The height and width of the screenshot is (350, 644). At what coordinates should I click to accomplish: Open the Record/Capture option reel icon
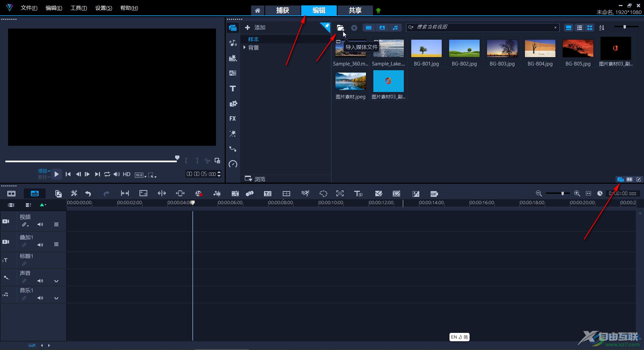(x=199, y=193)
